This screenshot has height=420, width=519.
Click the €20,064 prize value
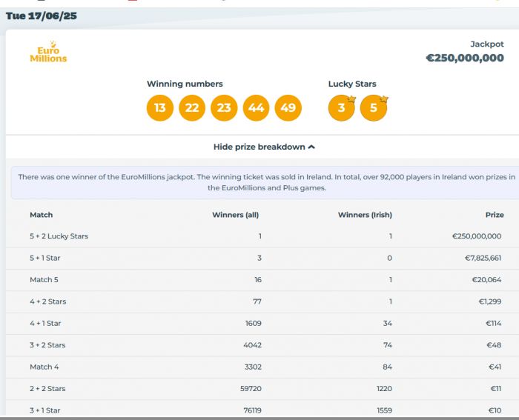point(486,280)
